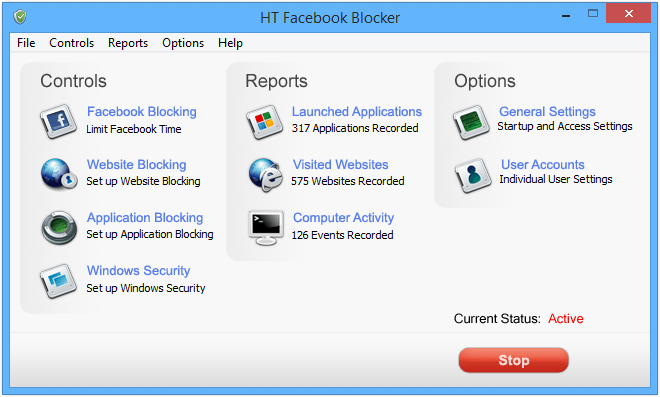Open the Options menu
Screen dimensions: 660x397
183,43
